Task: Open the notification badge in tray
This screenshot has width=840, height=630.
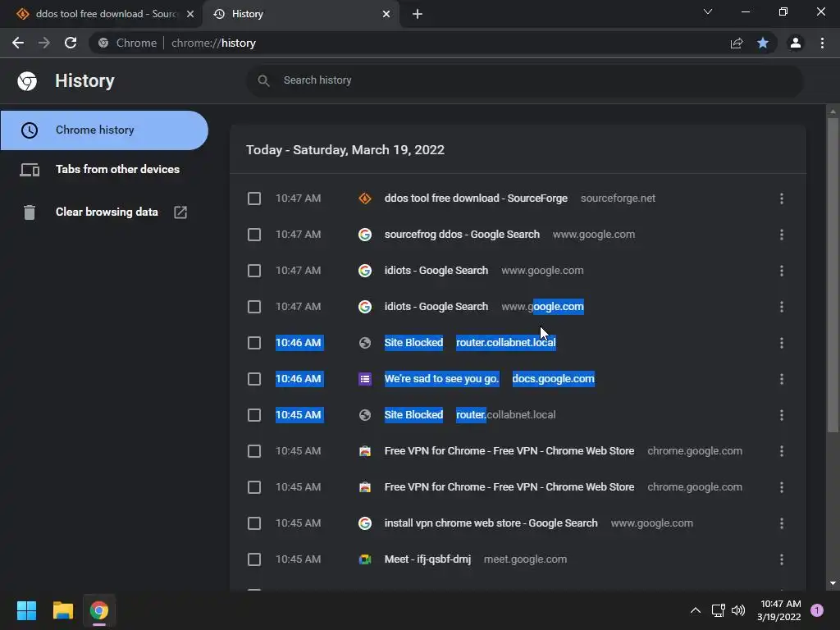Action: pyautogui.click(x=817, y=610)
